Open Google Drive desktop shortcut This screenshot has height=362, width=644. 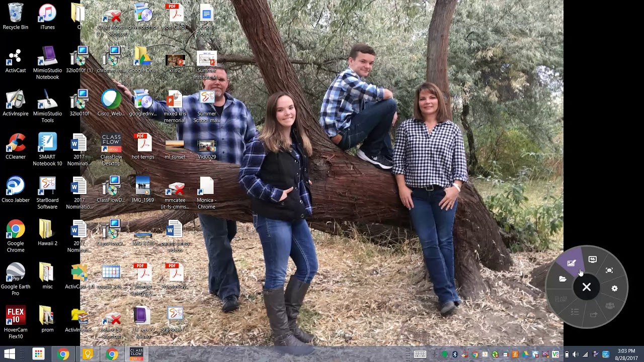[143, 60]
